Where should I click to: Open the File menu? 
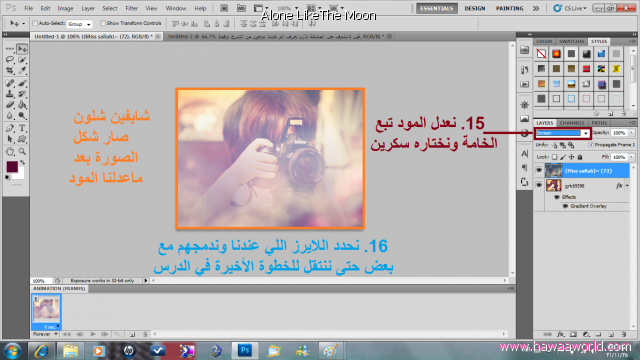tap(29, 8)
